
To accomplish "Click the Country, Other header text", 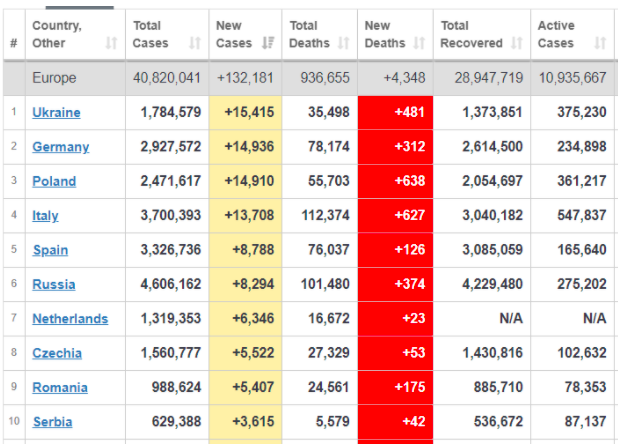I will pyautogui.click(x=57, y=34).
